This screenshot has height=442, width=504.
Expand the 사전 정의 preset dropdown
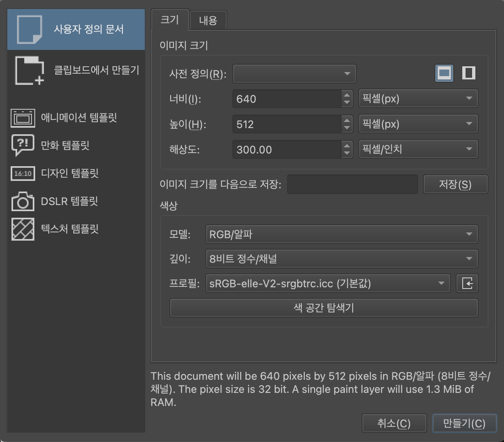(x=294, y=74)
